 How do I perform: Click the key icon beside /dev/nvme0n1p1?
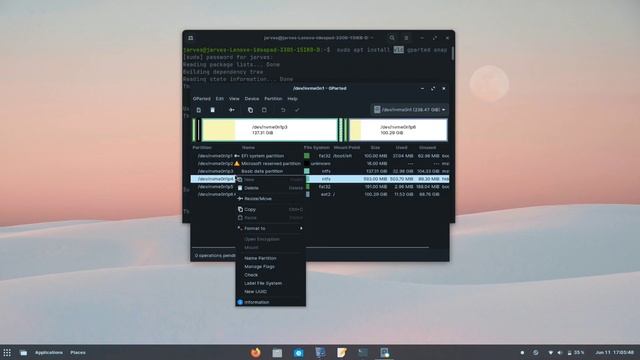coord(237,156)
